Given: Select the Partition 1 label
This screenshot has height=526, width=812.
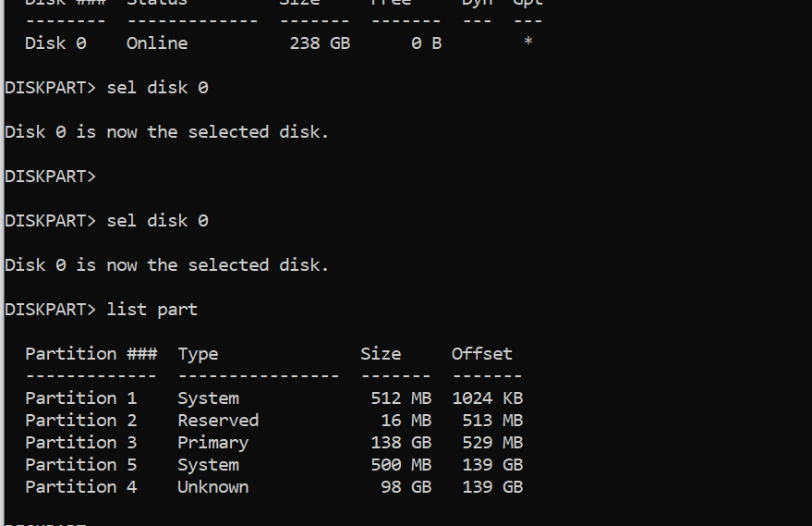Looking at the screenshot, I should [80, 398].
